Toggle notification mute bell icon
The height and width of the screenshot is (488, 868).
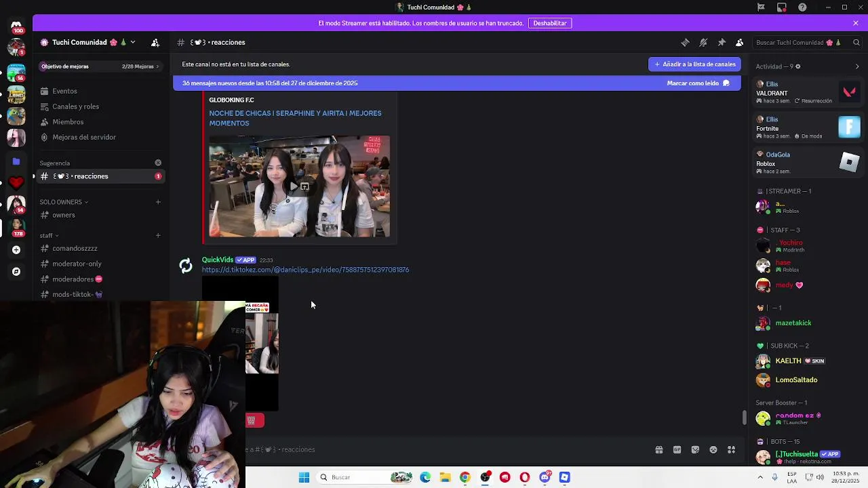coord(703,42)
